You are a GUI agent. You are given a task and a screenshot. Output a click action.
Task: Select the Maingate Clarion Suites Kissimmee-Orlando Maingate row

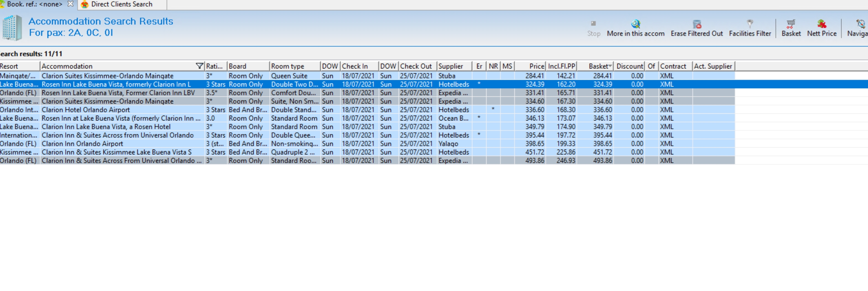click(x=367, y=76)
